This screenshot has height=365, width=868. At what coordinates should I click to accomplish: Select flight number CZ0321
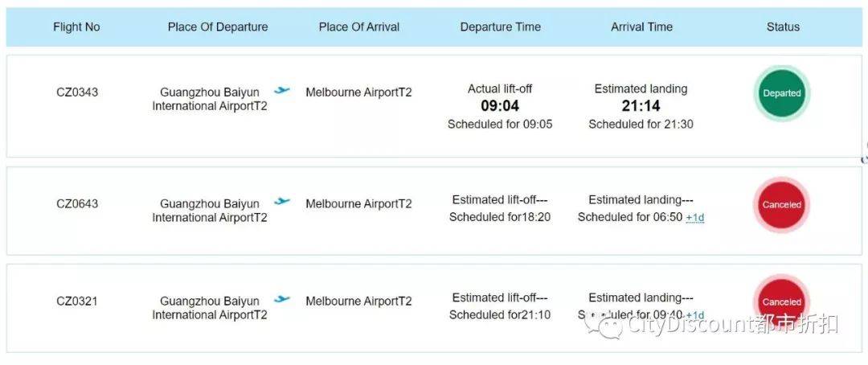pyautogui.click(x=77, y=301)
